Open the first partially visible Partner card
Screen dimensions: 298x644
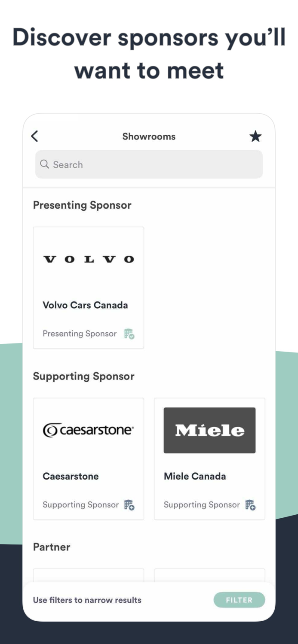click(89, 575)
